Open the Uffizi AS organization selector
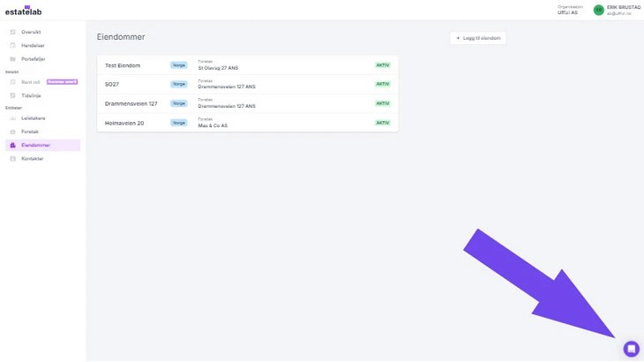The width and height of the screenshot is (644, 362). 570,11
